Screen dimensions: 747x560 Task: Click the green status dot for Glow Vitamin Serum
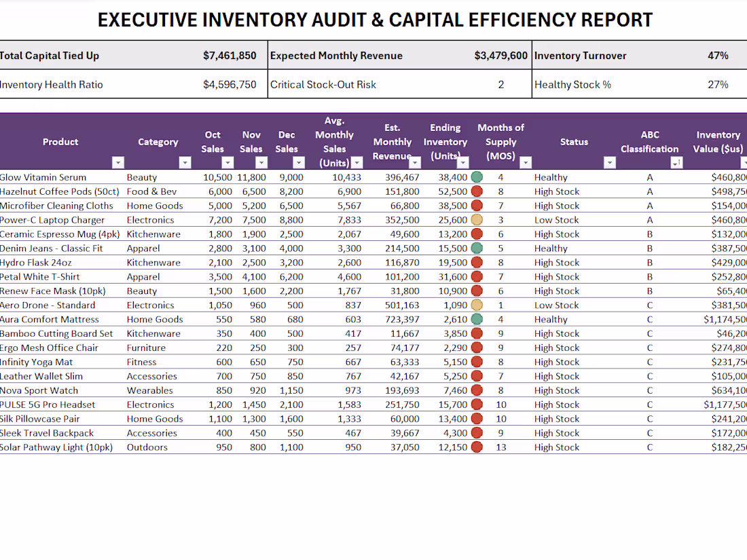(477, 176)
